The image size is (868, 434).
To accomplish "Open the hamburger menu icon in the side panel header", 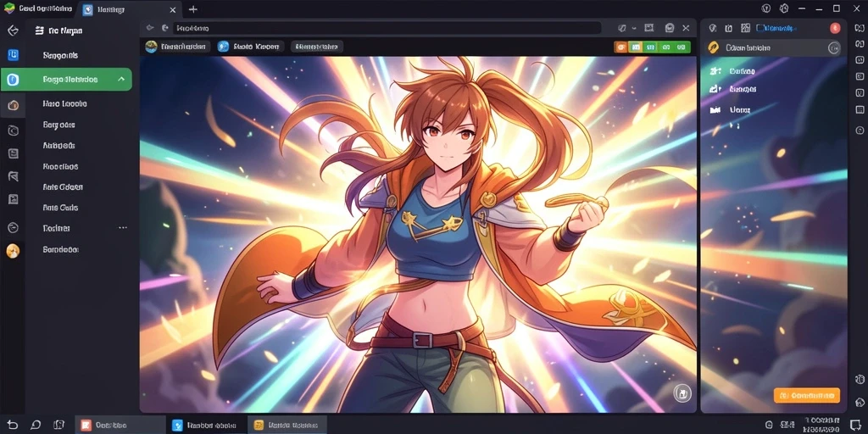I will point(39,31).
